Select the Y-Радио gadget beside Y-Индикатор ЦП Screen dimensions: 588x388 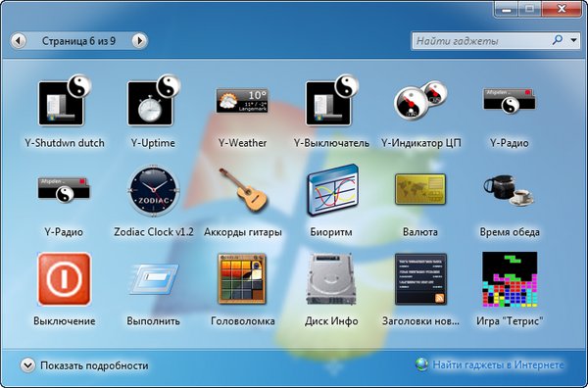510,101
